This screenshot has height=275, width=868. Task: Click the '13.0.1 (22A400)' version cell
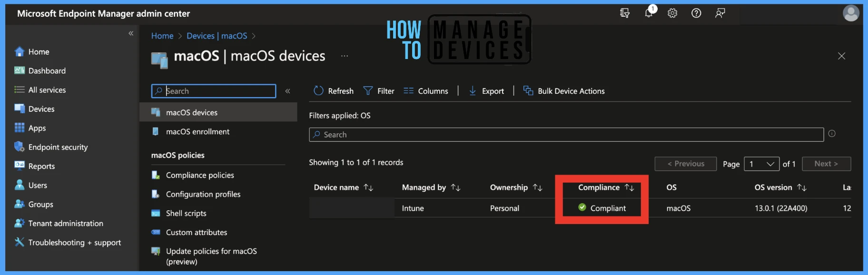click(x=781, y=208)
